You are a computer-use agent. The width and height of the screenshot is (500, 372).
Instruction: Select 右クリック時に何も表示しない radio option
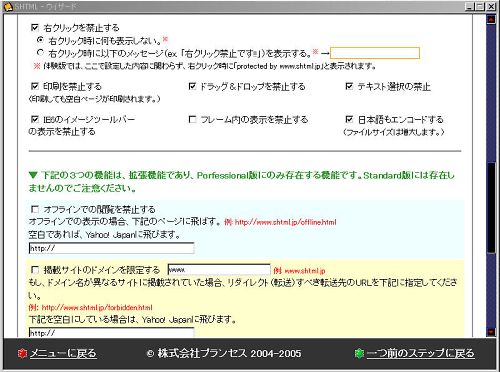[x=40, y=40]
